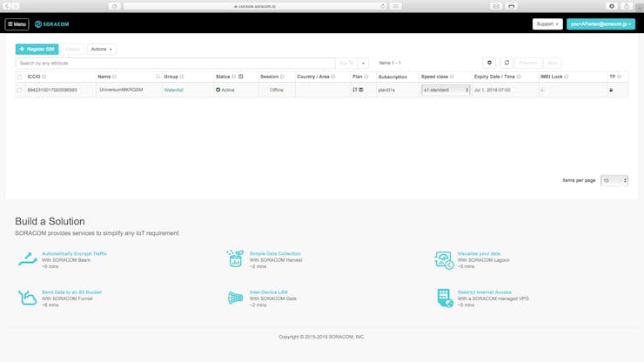This screenshot has width=644, height=362.
Task: Click the Any search button
Action: point(346,64)
